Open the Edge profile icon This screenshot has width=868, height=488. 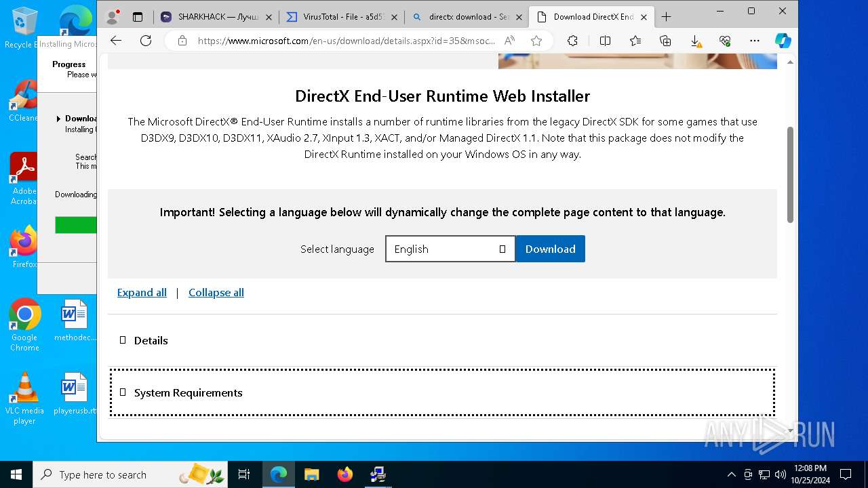pos(113,17)
